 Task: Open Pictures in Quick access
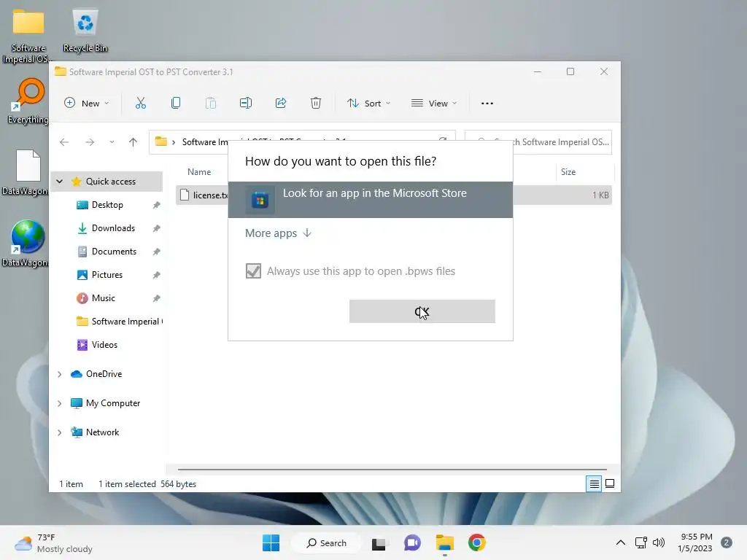point(107,275)
